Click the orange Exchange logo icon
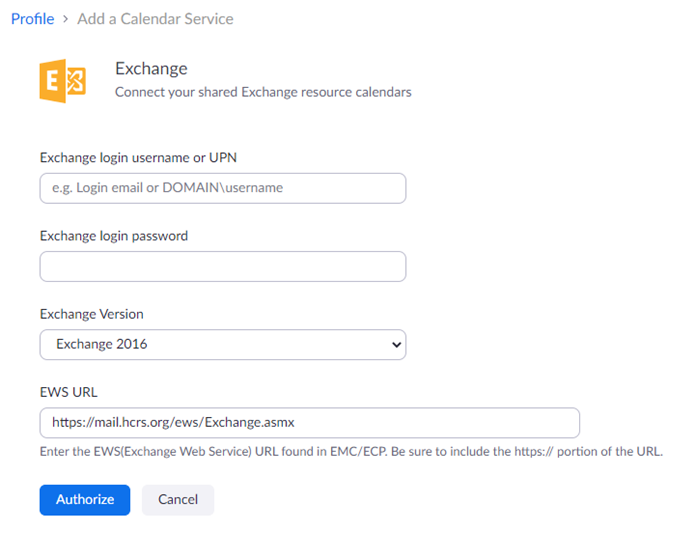Screen dimensions: 696x560 (x=61, y=81)
